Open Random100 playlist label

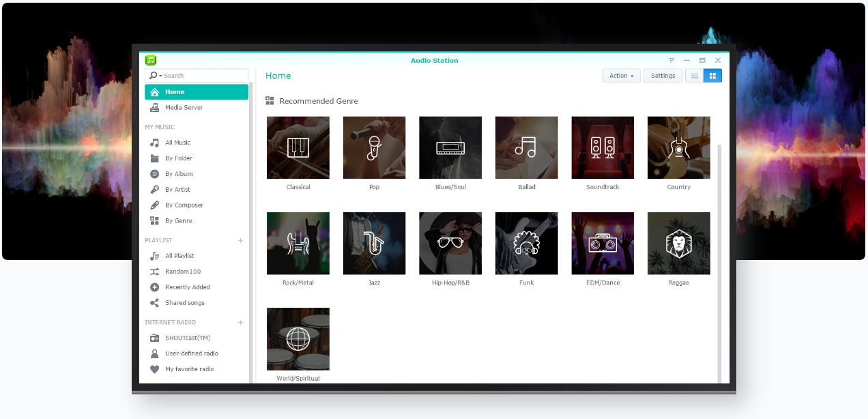coord(183,272)
